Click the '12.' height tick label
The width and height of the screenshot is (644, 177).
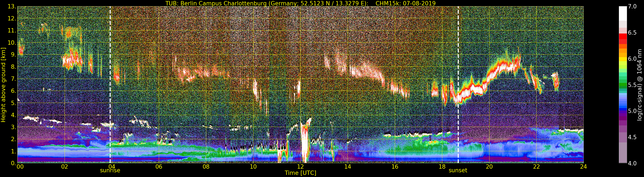[12, 18]
